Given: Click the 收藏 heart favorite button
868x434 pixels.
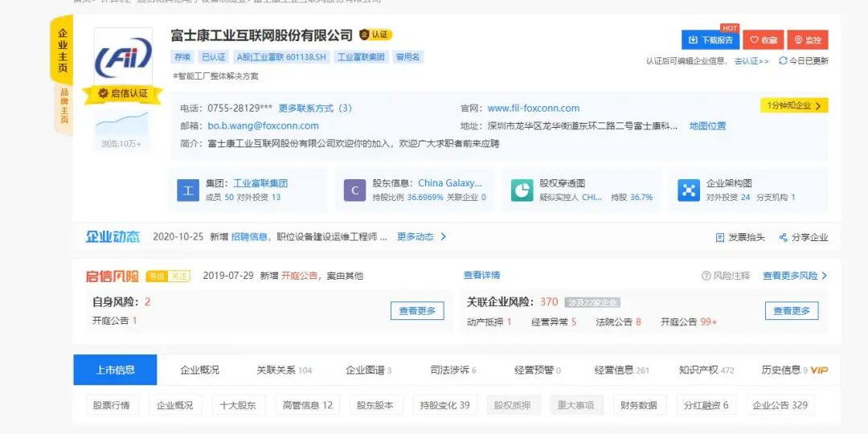Looking at the screenshot, I should (x=763, y=39).
